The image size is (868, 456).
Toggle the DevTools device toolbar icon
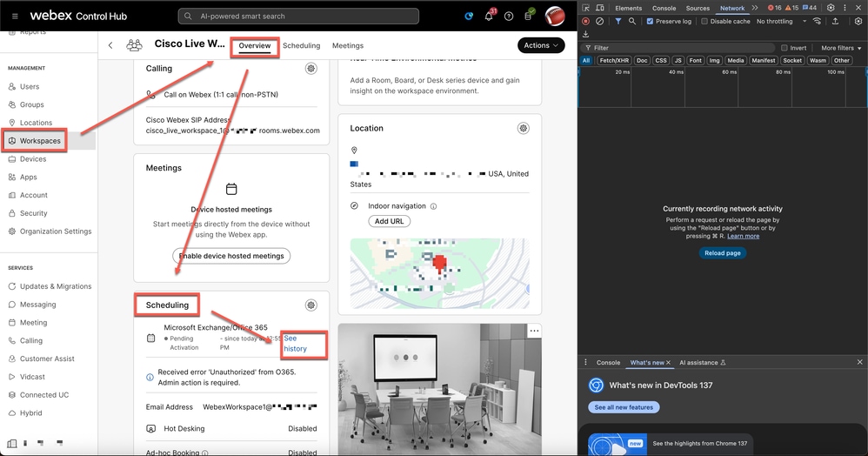pyautogui.click(x=600, y=8)
